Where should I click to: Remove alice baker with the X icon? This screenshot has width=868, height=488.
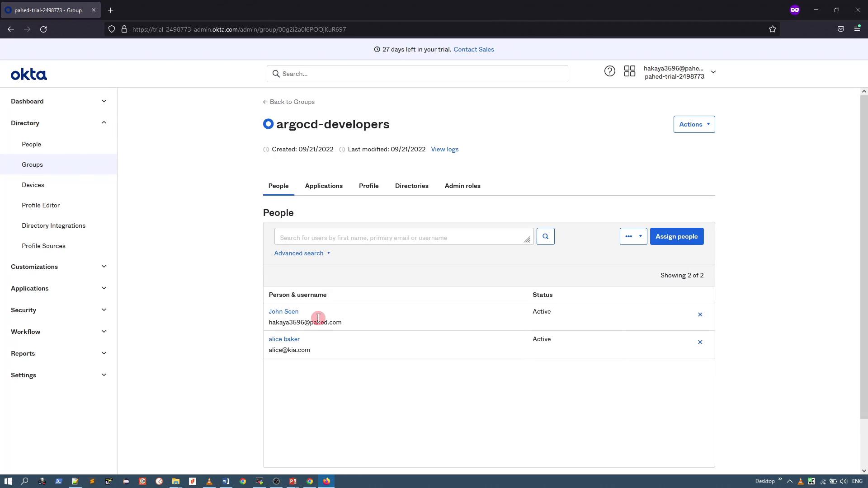coord(700,342)
